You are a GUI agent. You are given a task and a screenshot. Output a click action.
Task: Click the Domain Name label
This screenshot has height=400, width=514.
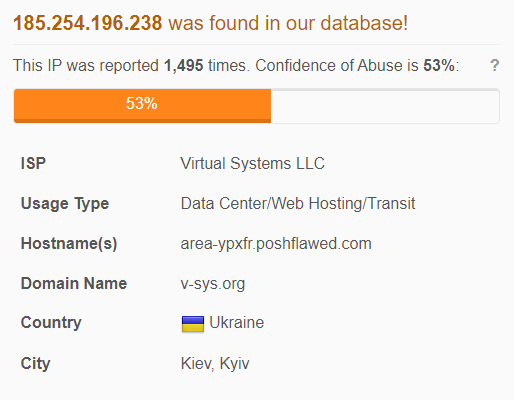pyautogui.click(x=74, y=284)
